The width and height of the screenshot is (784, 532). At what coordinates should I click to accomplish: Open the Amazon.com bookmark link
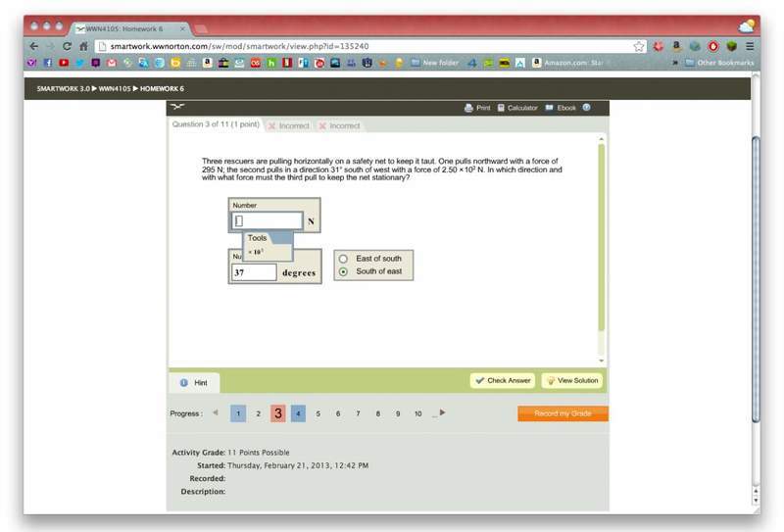[568, 63]
